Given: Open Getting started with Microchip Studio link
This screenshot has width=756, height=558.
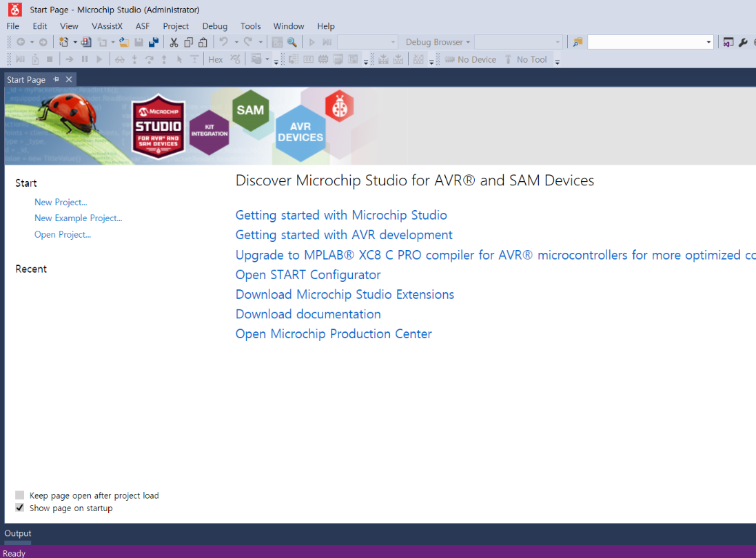Looking at the screenshot, I should (341, 215).
